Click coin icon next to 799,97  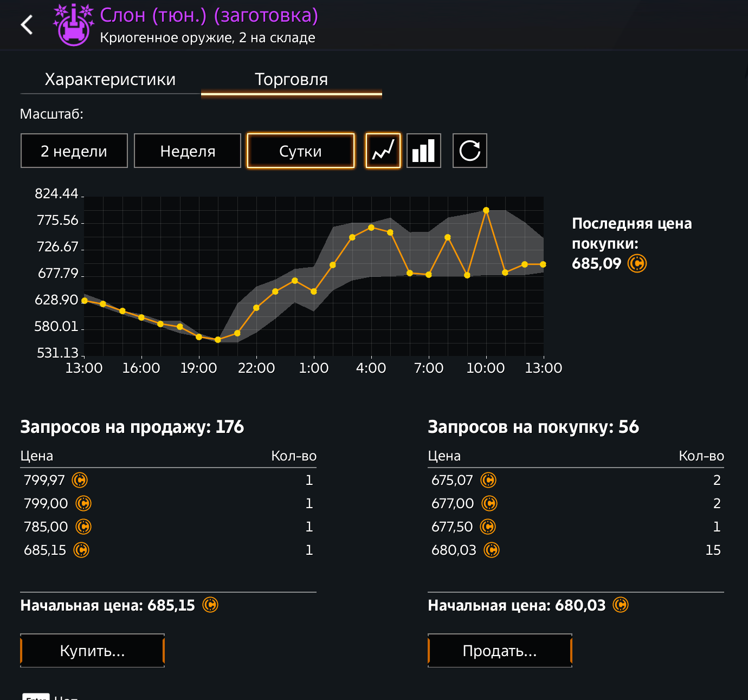80,480
